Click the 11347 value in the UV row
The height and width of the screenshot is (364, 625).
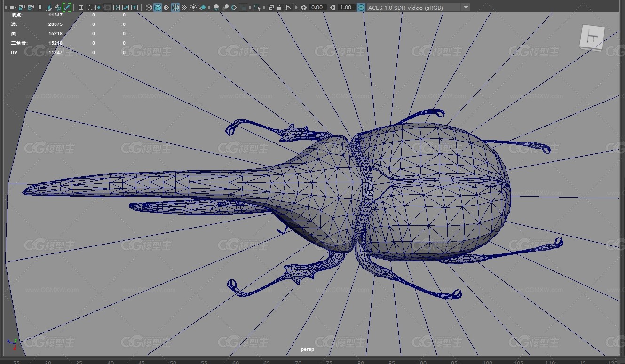pyautogui.click(x=55, y=53)
